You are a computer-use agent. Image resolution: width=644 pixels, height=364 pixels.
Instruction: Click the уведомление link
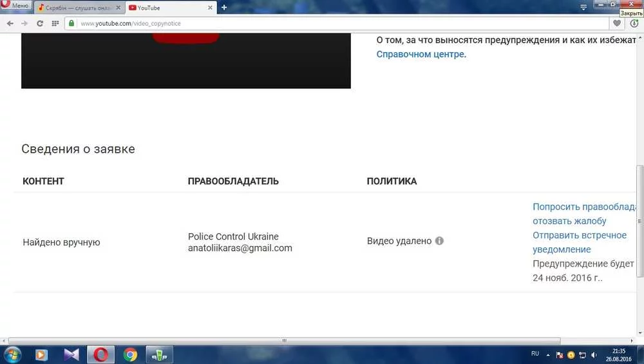tap(562, 249)
